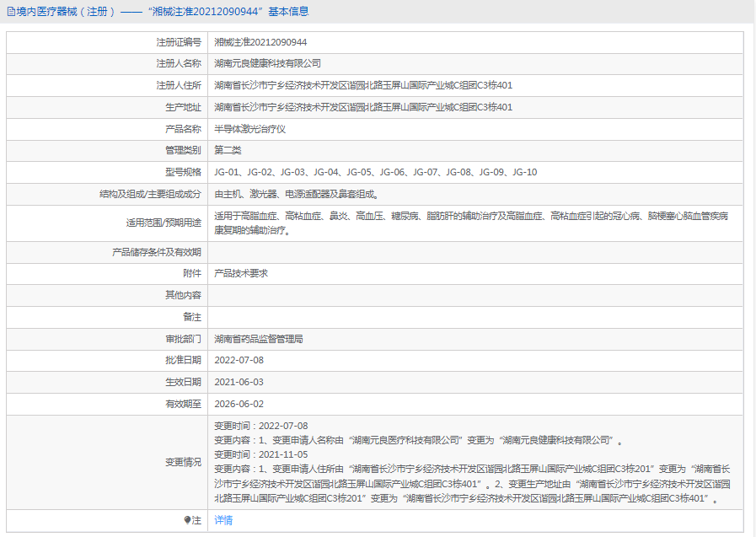Click the 管理类别 label

(183, 150)
